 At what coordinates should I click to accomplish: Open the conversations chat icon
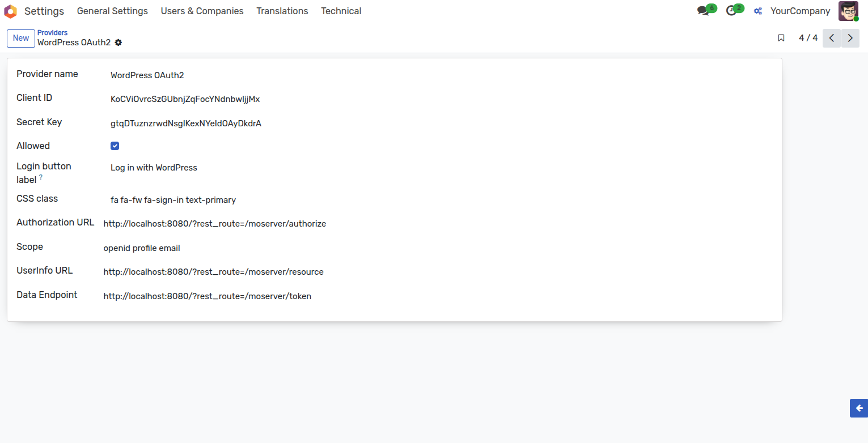tap(703, 11)
